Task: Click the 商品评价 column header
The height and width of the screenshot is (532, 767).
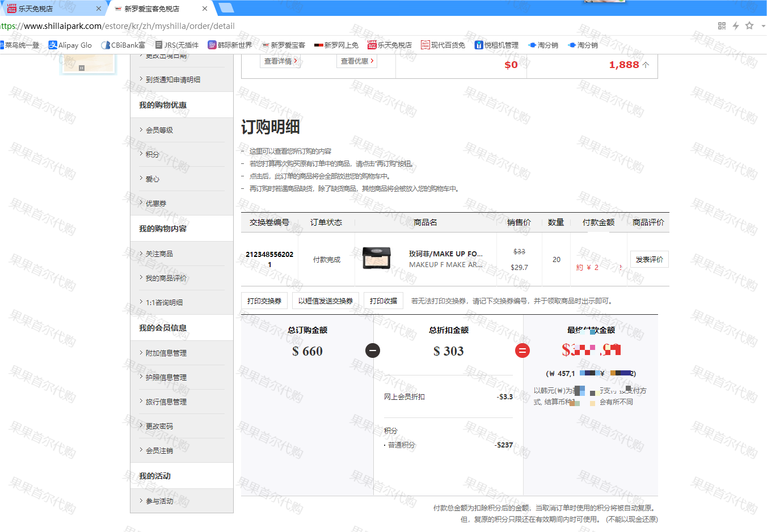Action: (x=648, y=222)
